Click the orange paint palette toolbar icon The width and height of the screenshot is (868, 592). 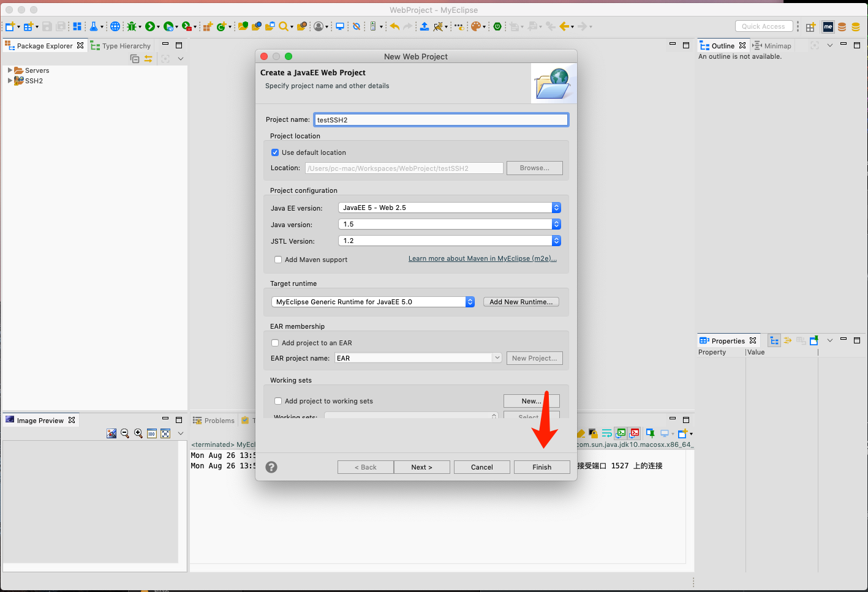[x=475, y=26]
